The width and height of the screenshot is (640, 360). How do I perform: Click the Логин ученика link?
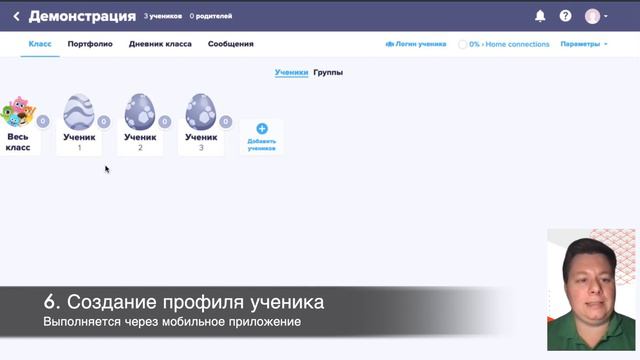pyautogui.click(x=416, y=44)
